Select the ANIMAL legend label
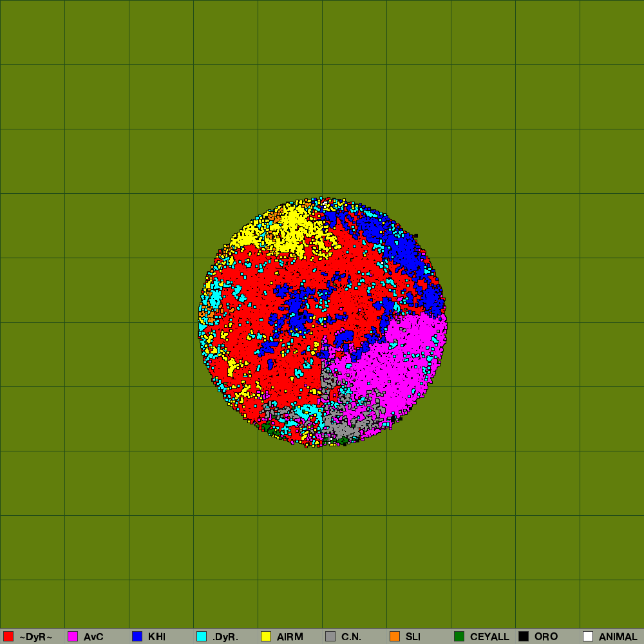Image resolution: width=644 pixels, height=644 pixels. coord(618,637)
